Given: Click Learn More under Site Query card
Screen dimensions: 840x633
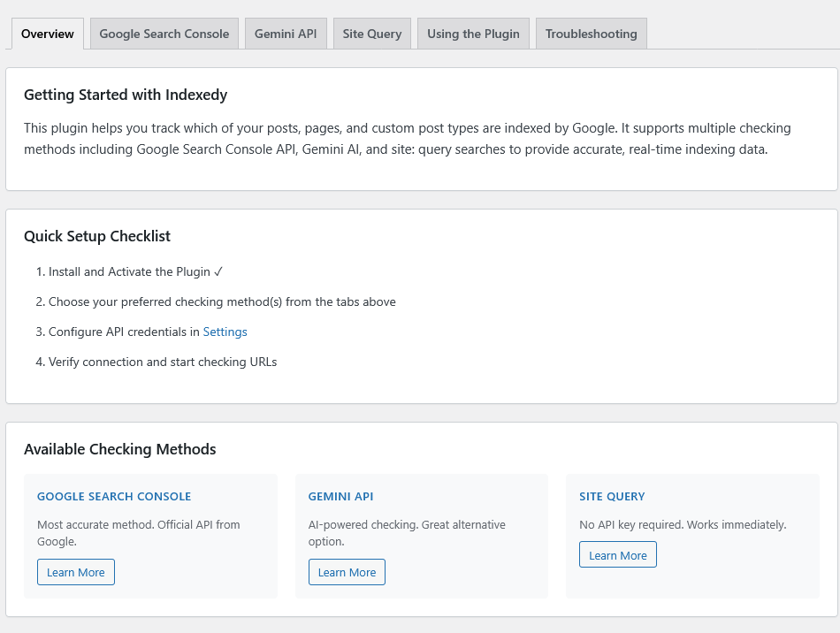Looking at the screenshot, I should pyautogui.click(x=618, y=555).
